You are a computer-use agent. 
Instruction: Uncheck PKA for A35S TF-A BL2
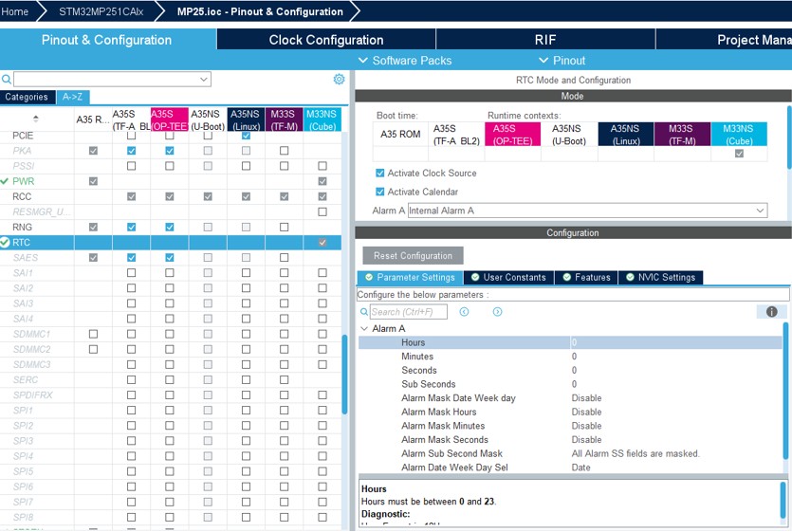tap(131, 151)
